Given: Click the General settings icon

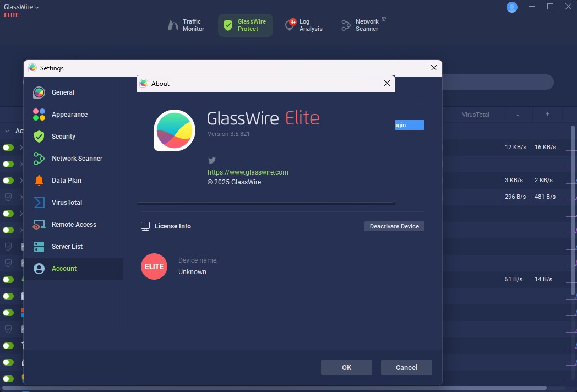Looking at the screenshot, I should [x=39, y=92].
